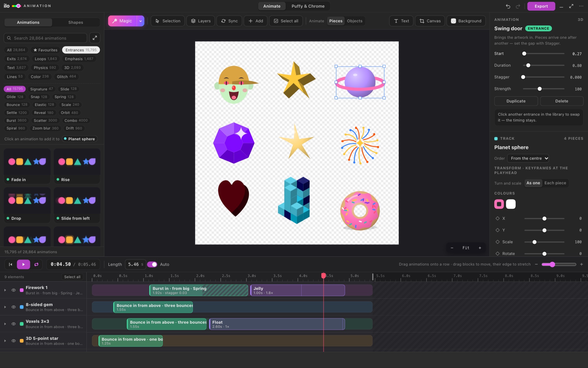Jump to start with rewind icon
588x368 pixels.
pyautogui.click(x=11, y=264)
